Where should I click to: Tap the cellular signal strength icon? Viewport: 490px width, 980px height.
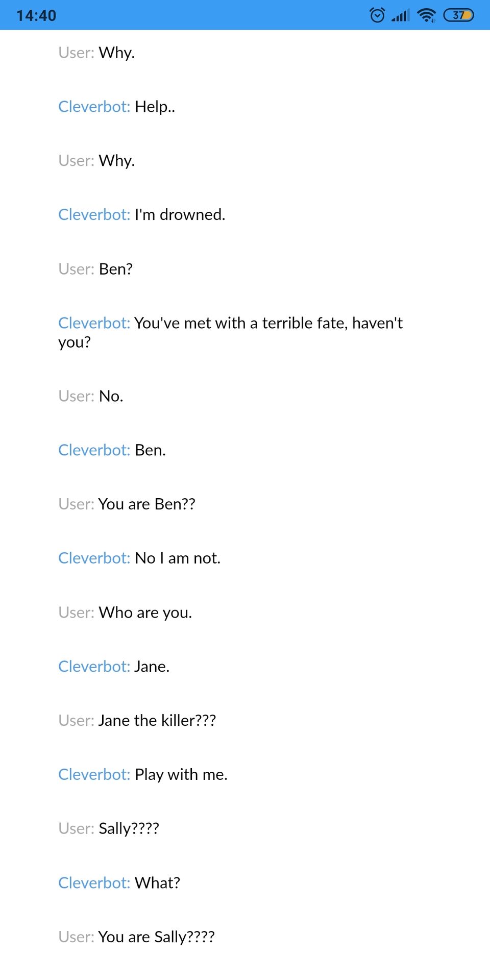click(401, 15)
